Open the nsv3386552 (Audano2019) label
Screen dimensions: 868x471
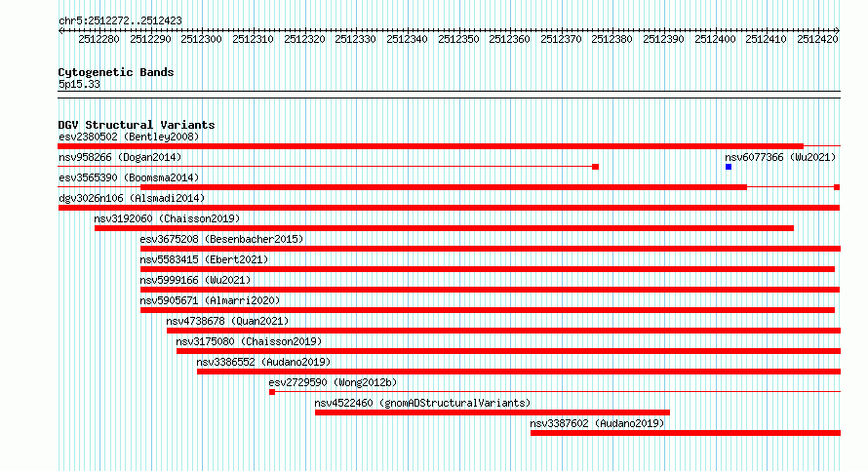pos(263,362)
